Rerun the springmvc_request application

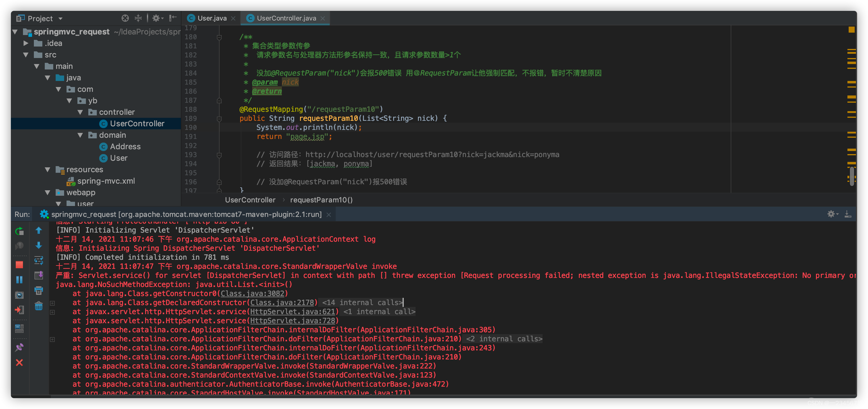click(x=20, y=231)
